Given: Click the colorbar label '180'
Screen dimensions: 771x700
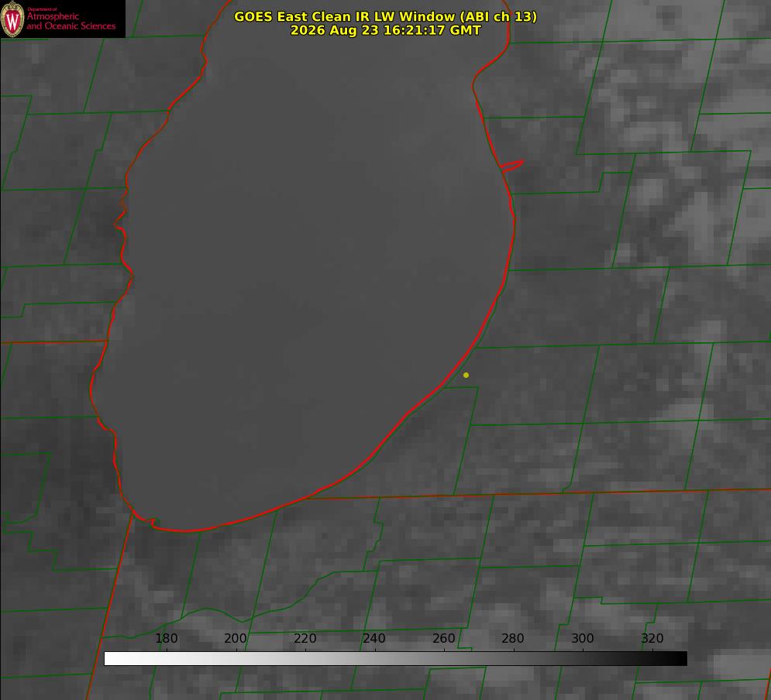Looking at the screenshot, I should point(166,638).
